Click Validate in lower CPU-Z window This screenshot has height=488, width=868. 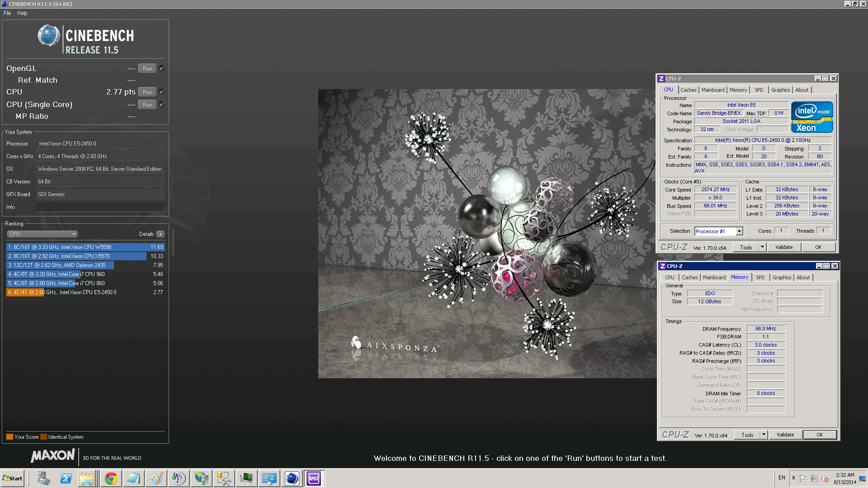click(x=785, y=435)
